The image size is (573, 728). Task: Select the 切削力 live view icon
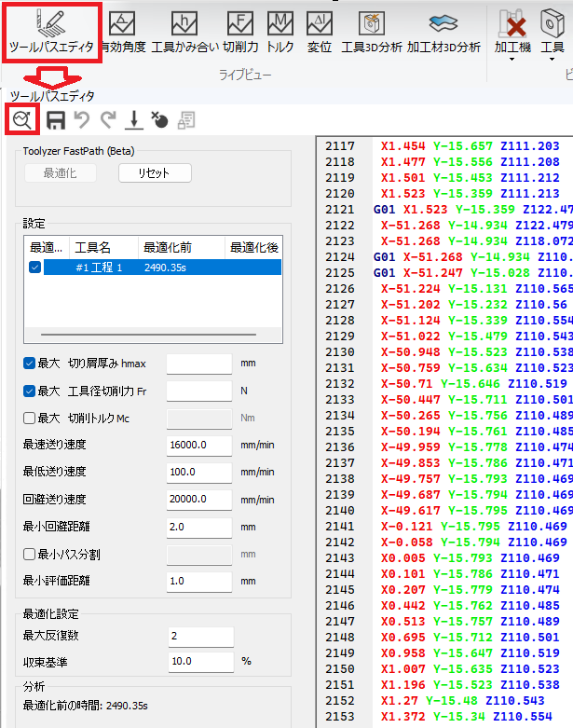(239, 24)
